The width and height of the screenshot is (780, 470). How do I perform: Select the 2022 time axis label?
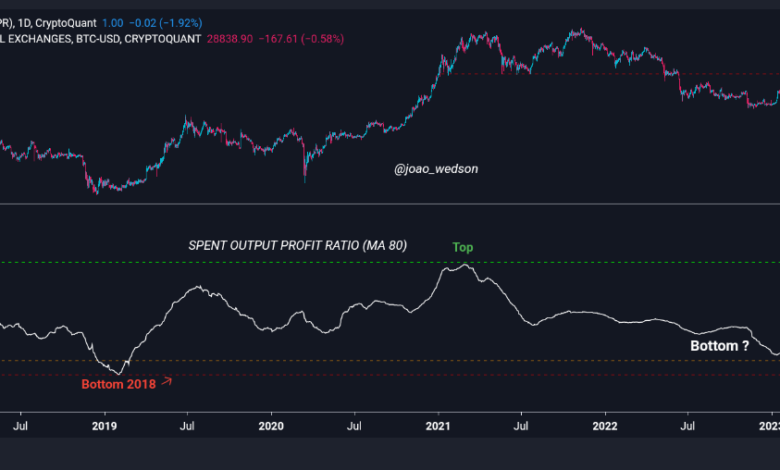604,426
